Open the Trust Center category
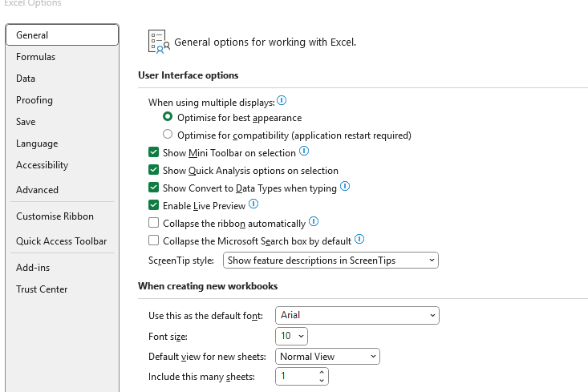The height and width of the screenshot is (392, 588). [x=42, y=289]
